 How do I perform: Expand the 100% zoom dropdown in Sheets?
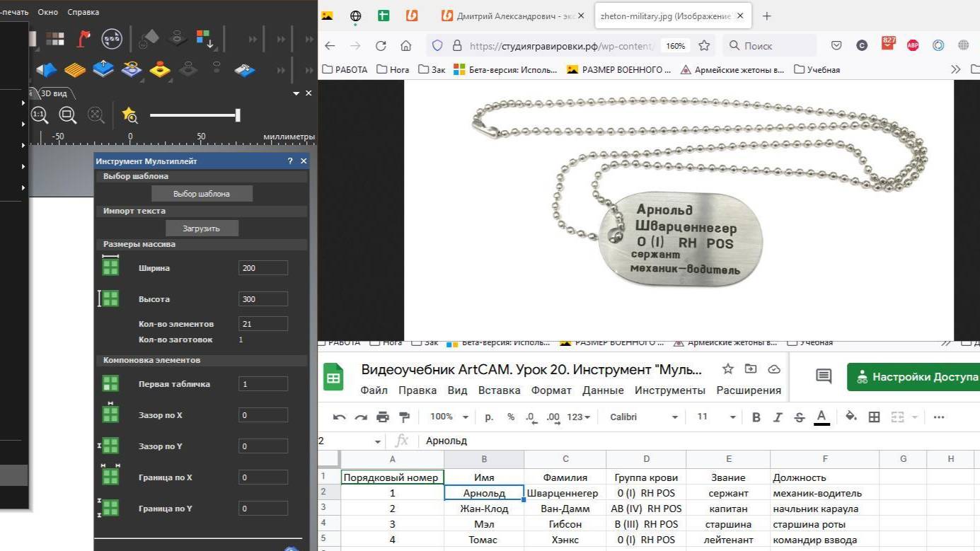coord(449,417)
